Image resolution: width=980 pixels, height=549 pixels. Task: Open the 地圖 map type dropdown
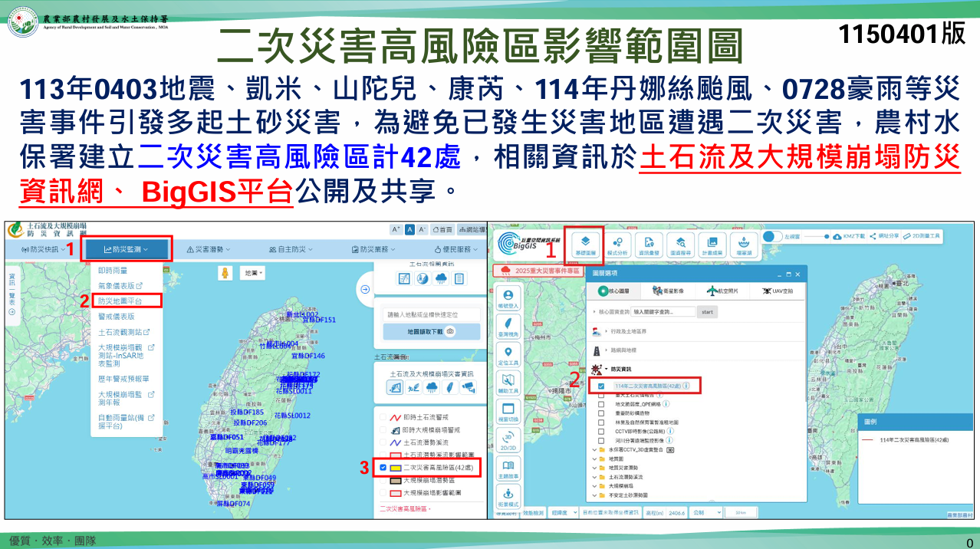click(252, 273)
